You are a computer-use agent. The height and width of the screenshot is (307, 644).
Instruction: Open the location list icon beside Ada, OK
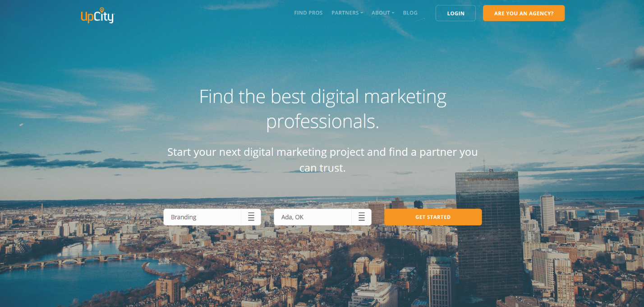[x=362, y=217]
